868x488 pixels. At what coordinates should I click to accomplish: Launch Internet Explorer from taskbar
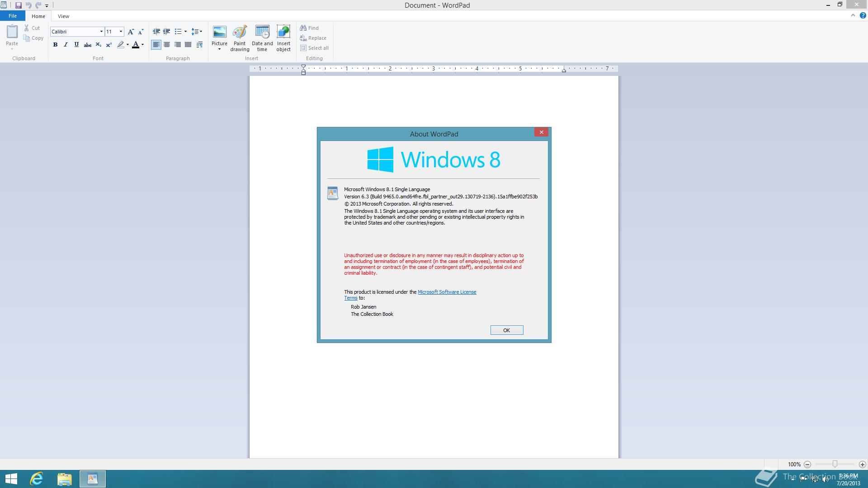click(37, 479)
